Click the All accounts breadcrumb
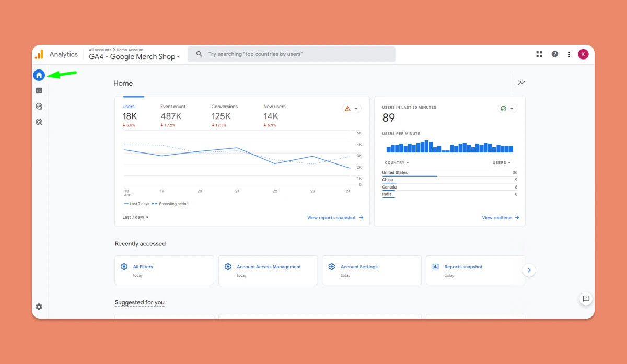Screen dimensions: 627x364 tap(100, 50)
